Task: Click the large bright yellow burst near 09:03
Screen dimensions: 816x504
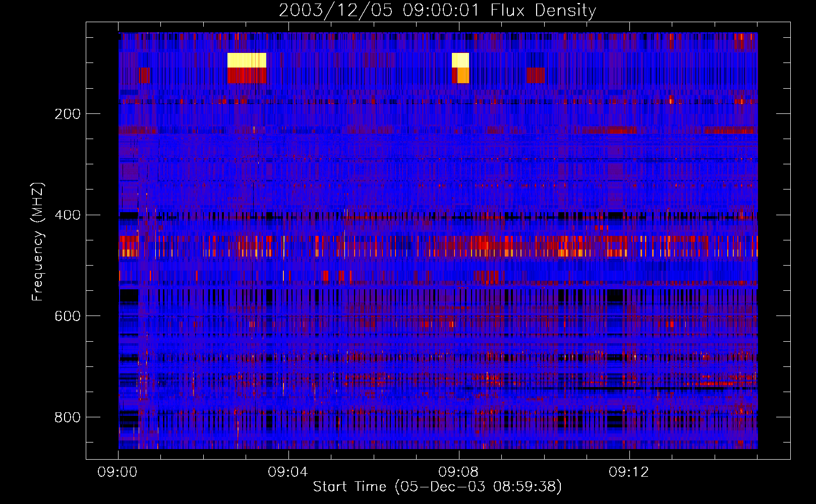Action: [x=247, y=60]
